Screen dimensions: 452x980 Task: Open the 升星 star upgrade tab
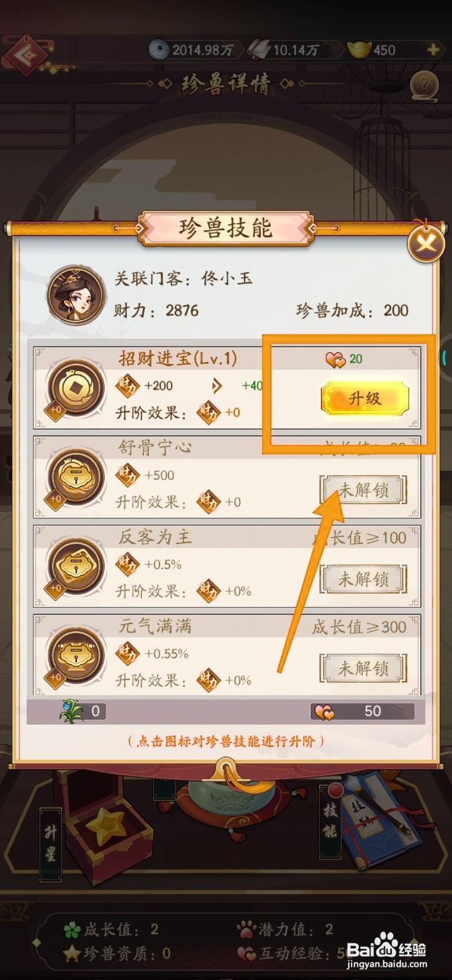[51, 844]
